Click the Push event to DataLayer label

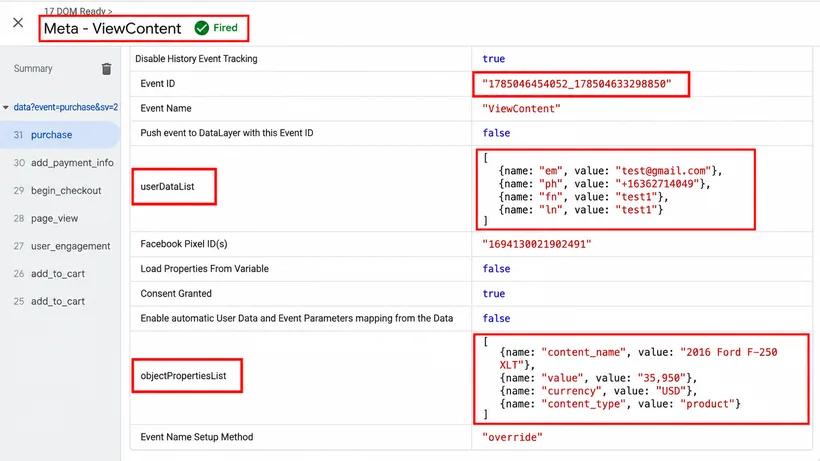click(227, 133)
